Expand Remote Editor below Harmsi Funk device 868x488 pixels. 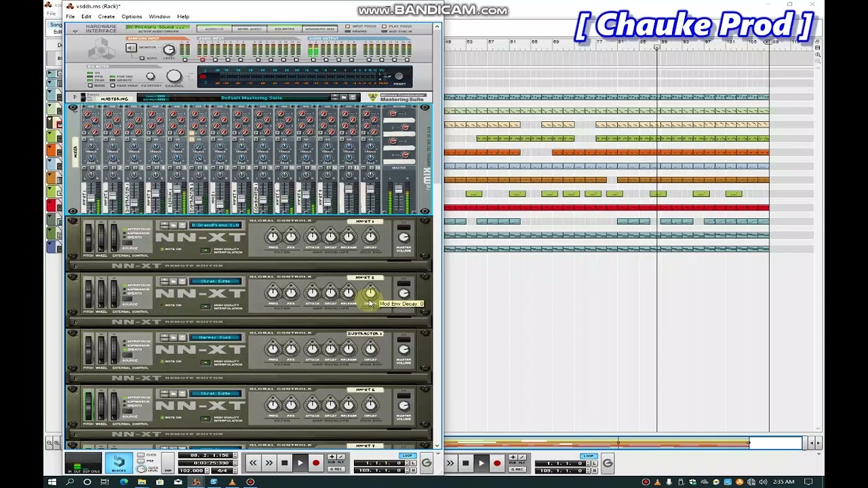(x=75, y=378)
